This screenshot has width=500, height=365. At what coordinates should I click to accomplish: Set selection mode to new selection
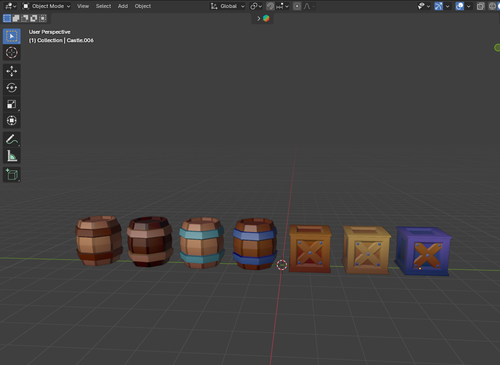pyautogui.click(x=7, y=18)
